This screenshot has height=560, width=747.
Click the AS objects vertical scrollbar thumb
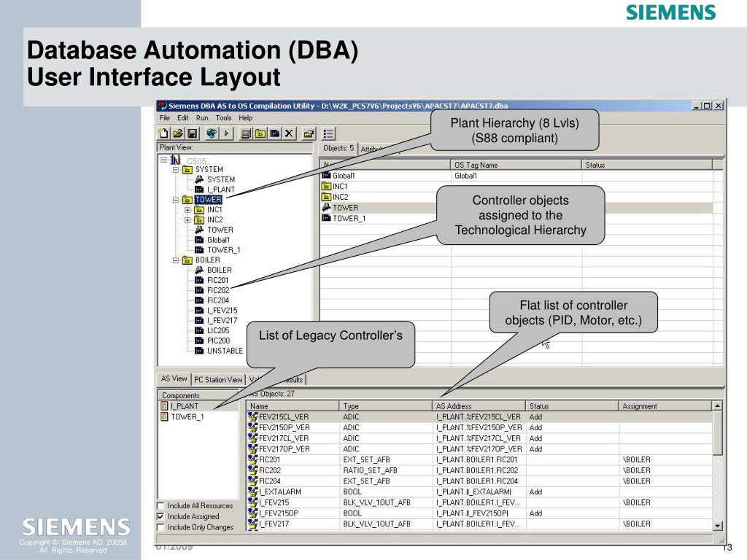718,433
